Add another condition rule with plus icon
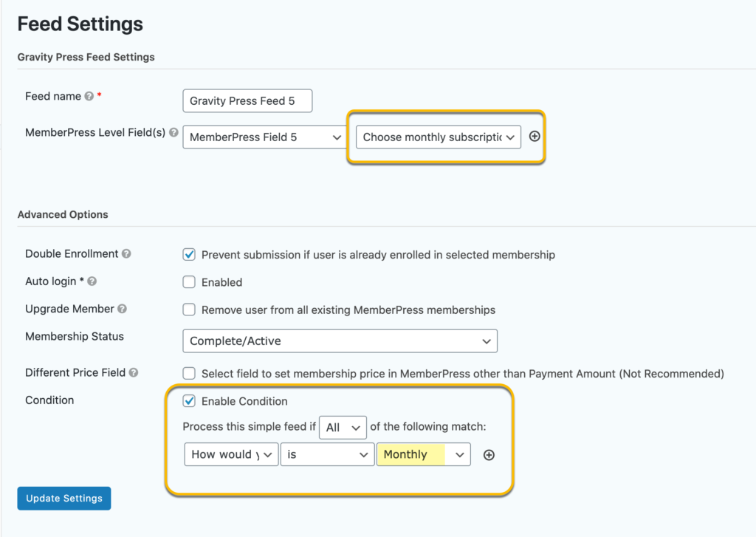The image size is (756, 537). (489, 455)
